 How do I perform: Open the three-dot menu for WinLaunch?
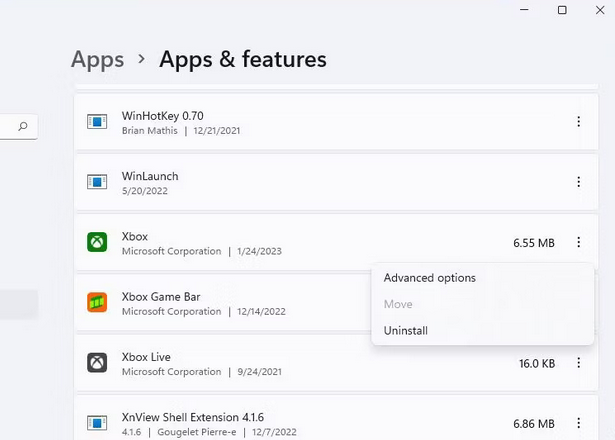click(x=579, y=182)
